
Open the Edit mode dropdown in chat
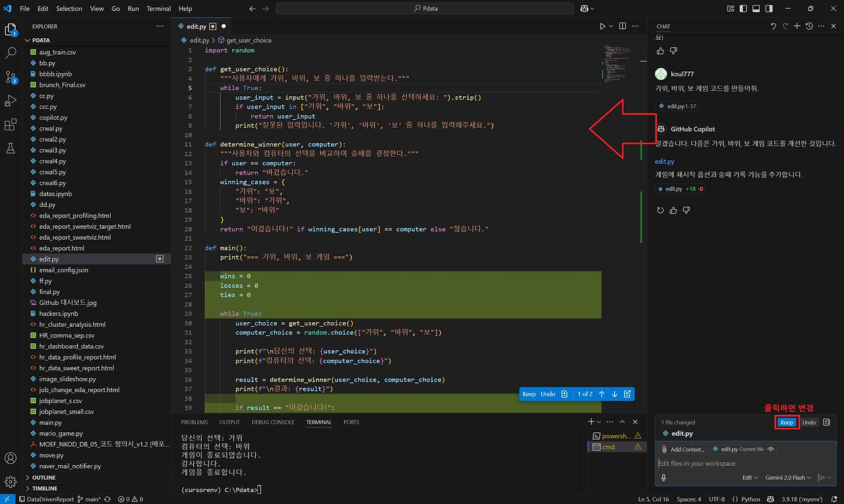tap(750, 477)
